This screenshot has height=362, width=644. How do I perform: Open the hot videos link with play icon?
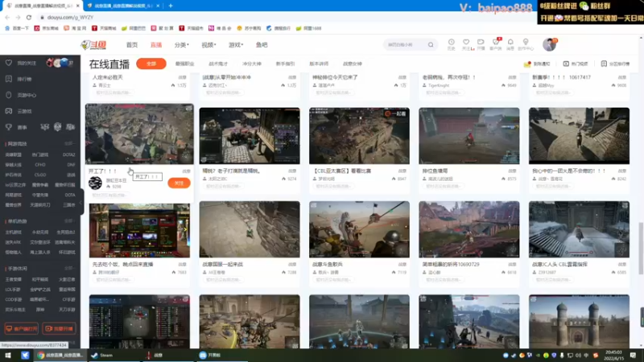(x=576, y=64)
